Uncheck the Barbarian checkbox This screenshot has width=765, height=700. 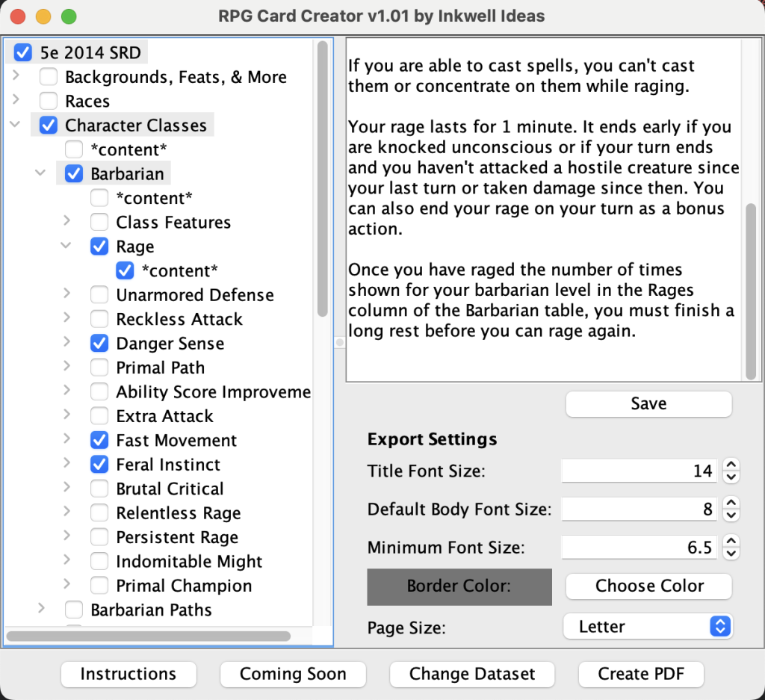[72, 173]
